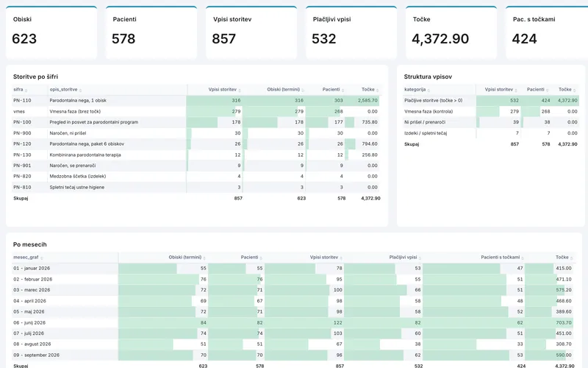Click 'Pregled in posvet za parodontalni program'
Screen dimensions: 588x368
[x=94, y=122]
